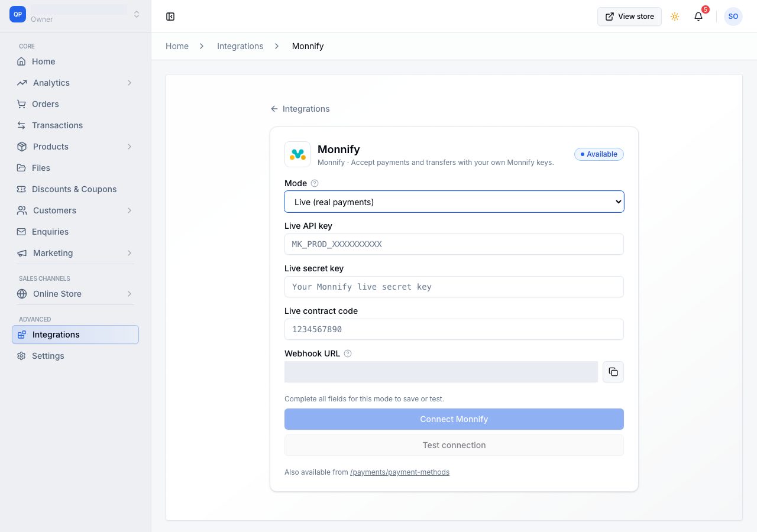This screenshot has width=757, height=532.
Task: Click the Webhook URL read-only field
Action: pyautogui.click(x=441, y=372)
